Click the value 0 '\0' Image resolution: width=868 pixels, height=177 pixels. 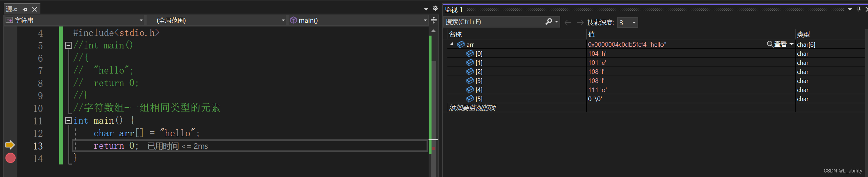pos(595,99)
